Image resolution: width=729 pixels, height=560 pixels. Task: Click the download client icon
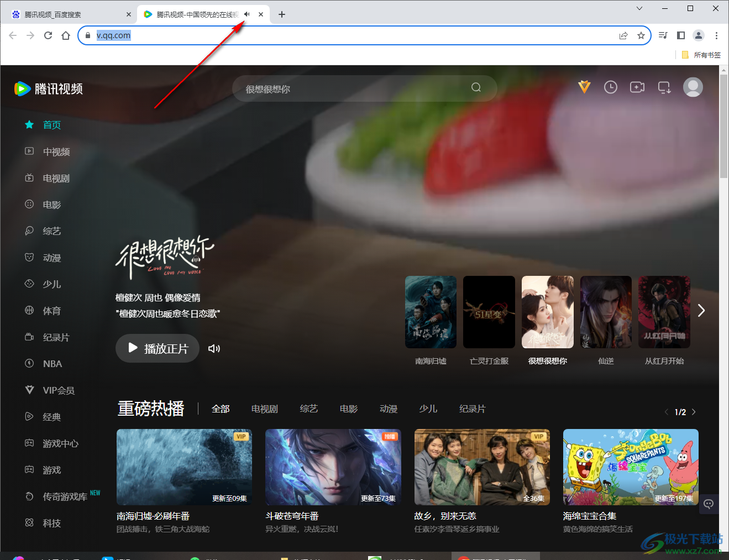tap(664, 87)
